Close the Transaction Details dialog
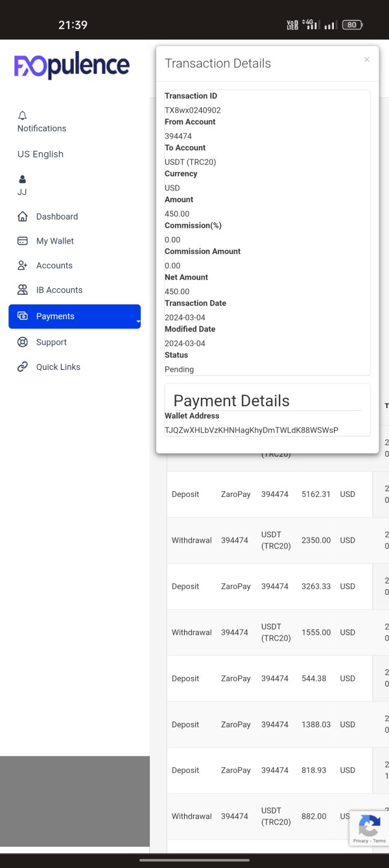 click(367, 60)
